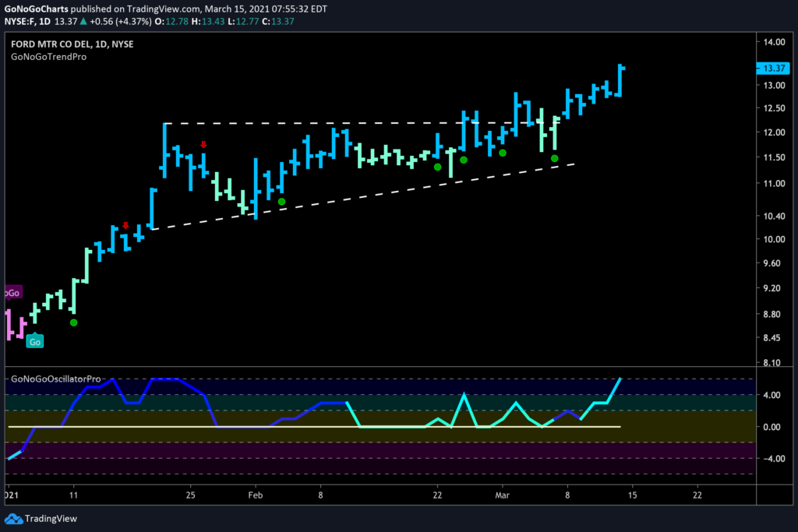Click the 8.45 price axis label
Viewport: 798px width, 532px height.
772,338
